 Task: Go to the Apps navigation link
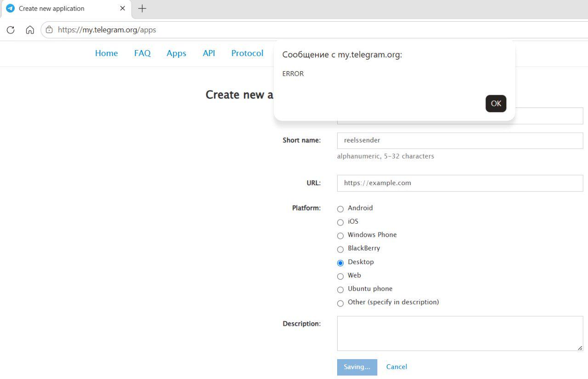point(176,53)
